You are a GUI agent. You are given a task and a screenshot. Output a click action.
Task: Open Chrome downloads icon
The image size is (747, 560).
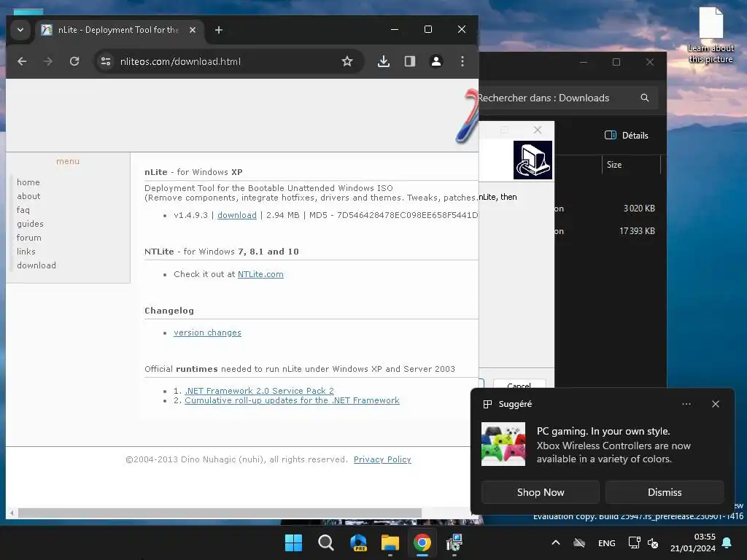pos(384,61)
